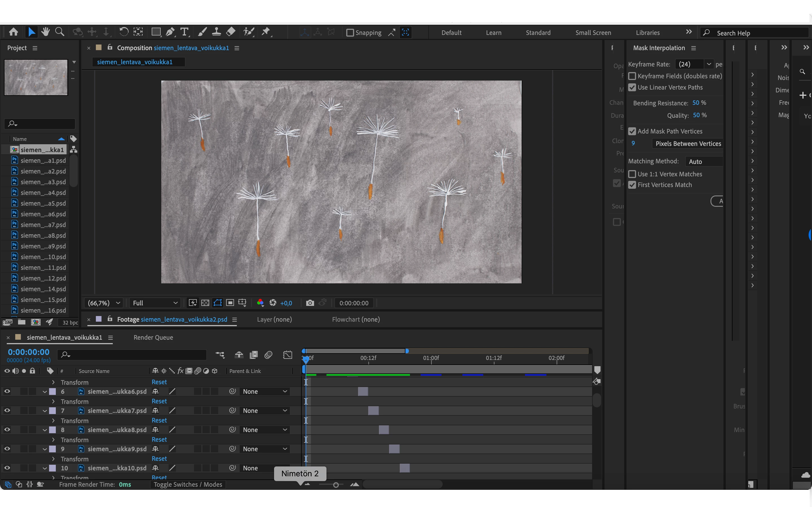812x507 pixels.
Task: Click the timeline zoom slider handle
Action: point(336,485)
